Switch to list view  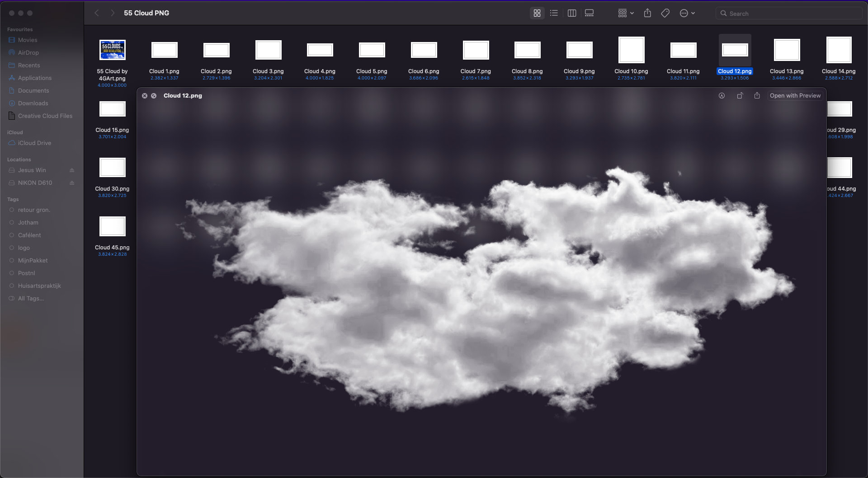pos(554,13)
